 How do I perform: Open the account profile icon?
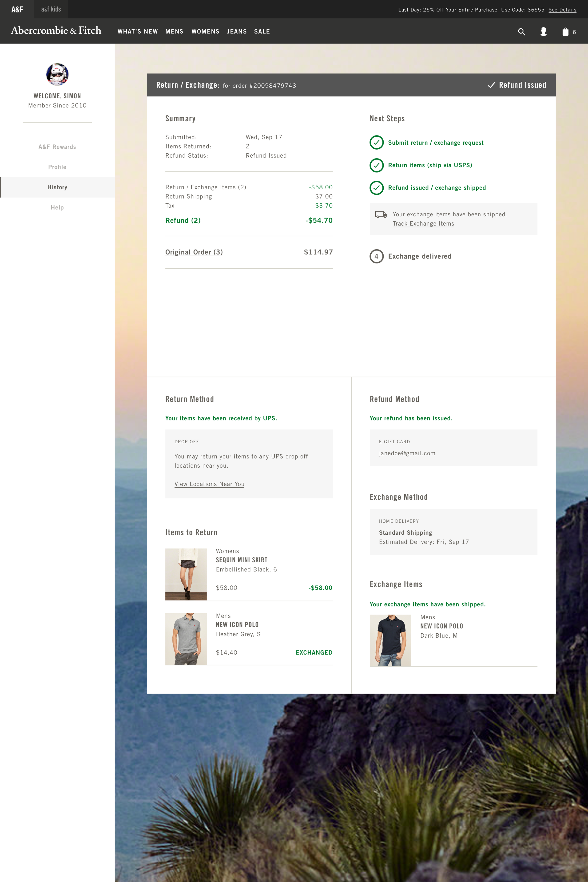point(543,32)
